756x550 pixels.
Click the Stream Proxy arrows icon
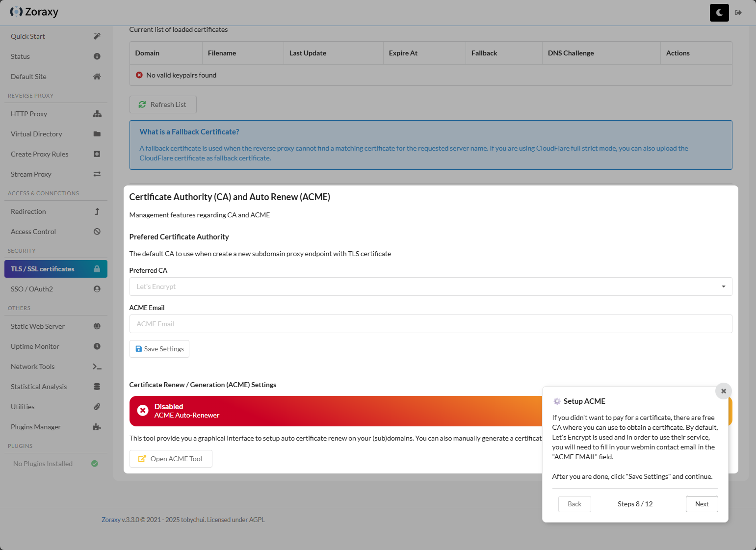[97, 174]
